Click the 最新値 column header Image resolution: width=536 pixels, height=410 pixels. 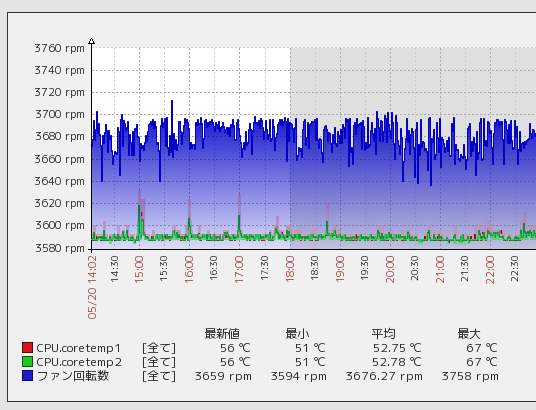[222, 333]
